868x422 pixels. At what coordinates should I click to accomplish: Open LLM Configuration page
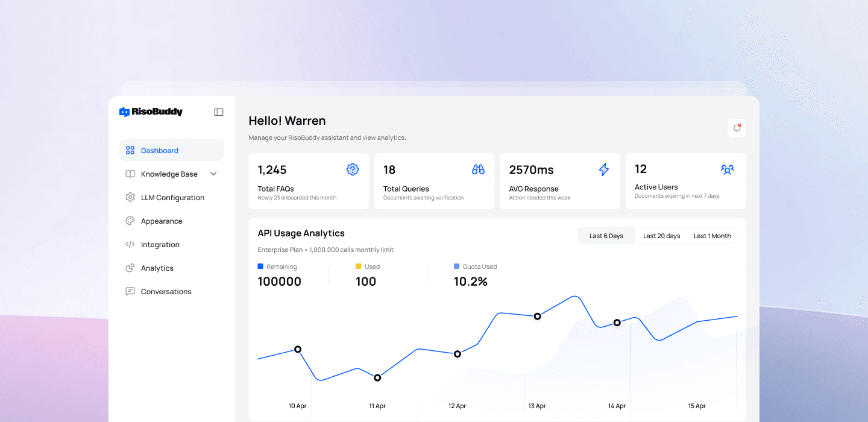coord(172,198)
